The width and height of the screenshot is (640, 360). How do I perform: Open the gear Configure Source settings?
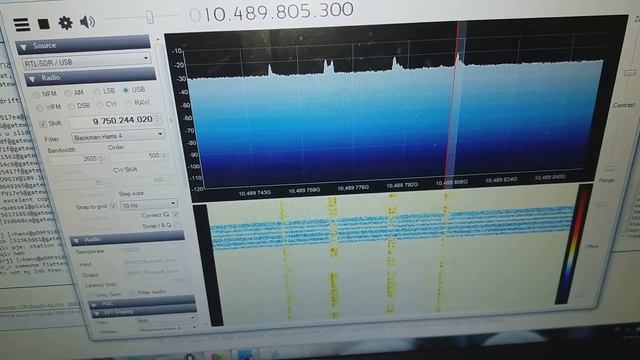pyautogui.click(x=65, y=22)
